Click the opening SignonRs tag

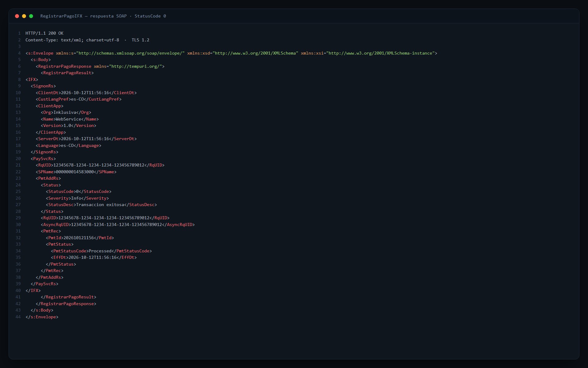pos(43,86)
